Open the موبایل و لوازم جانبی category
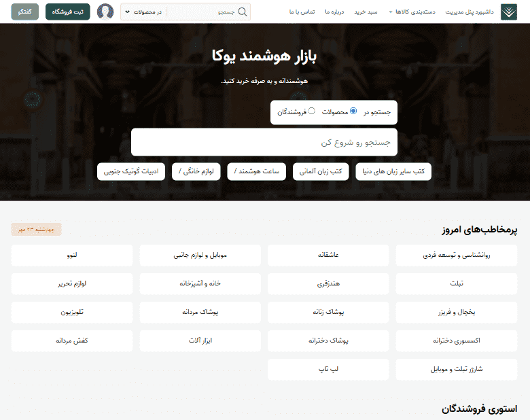 coord(200,256)
